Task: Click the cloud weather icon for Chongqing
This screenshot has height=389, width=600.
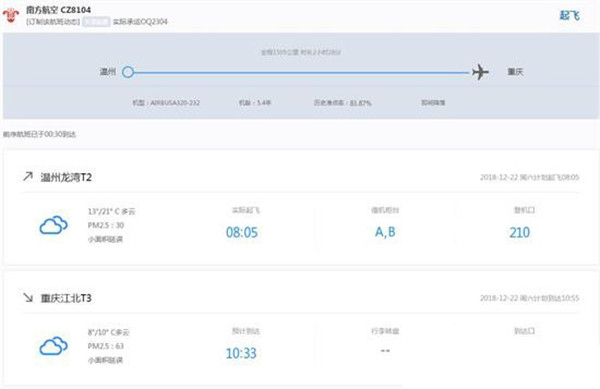Action: (x=54, y=346)
